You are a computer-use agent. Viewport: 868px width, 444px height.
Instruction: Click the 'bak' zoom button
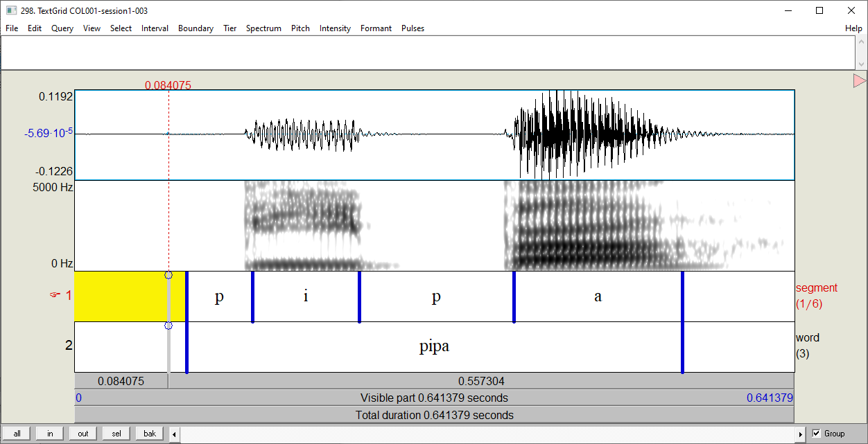pyautogui.click(x=150, y=434)
